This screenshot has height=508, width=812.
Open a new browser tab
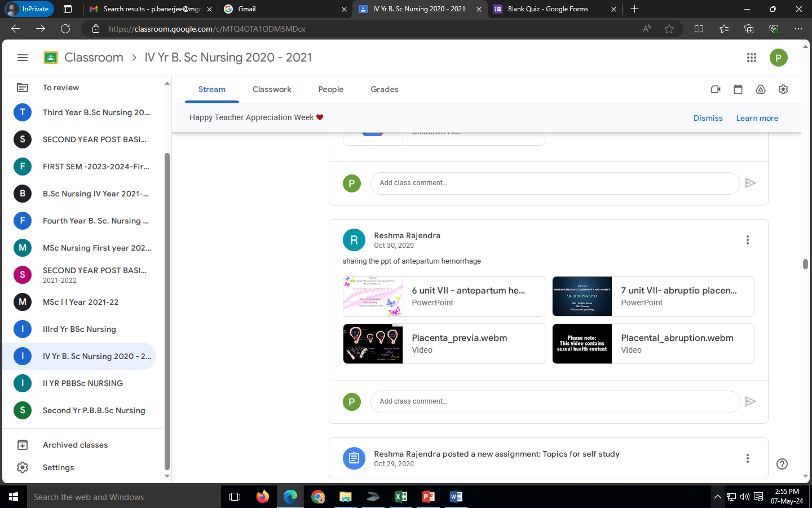pyautogui.click(x=634, y=9)
